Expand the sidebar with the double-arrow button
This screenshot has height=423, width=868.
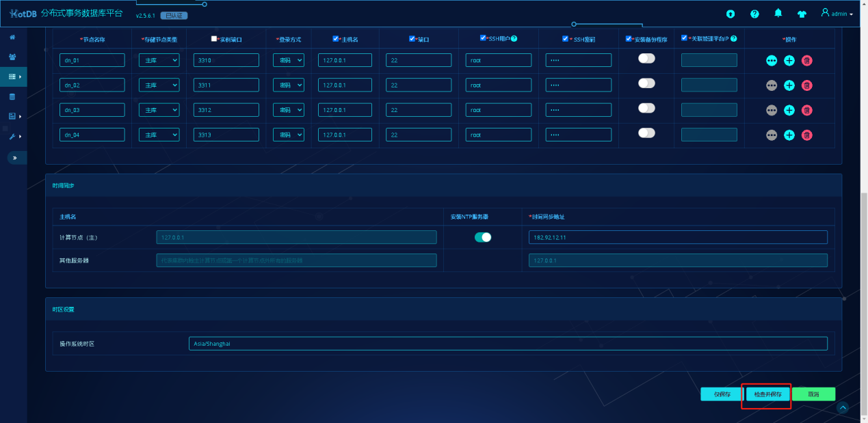(x=15, y=158)
